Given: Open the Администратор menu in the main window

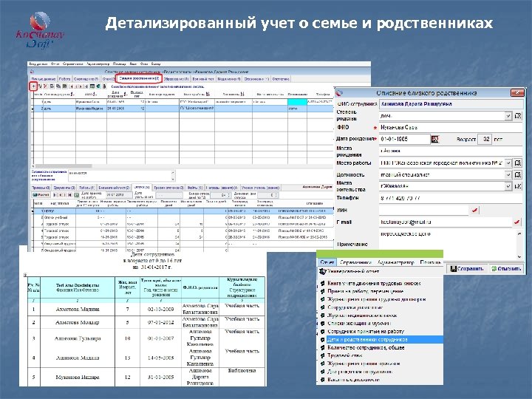Looking at the screenshot, I should coord(98,64).
